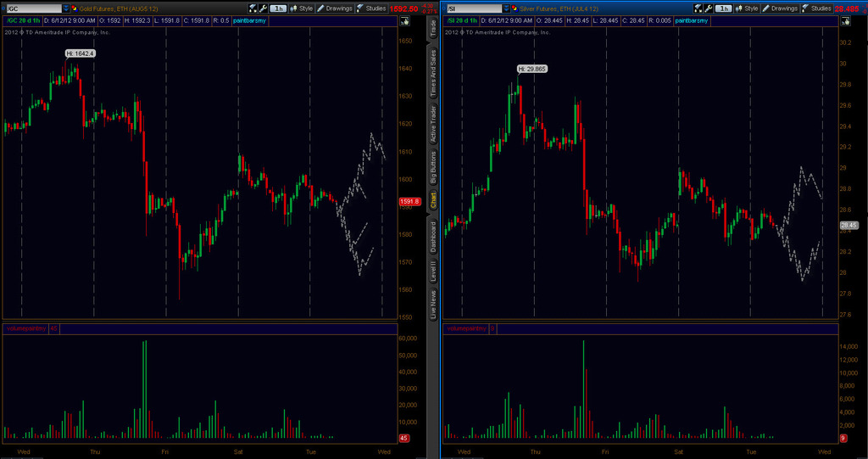Image resolution: width=868 pixels, height=459 pixels.
Task: Click the 1592.50 last price on the Gold chart
Action: pyautogui.click(x=403, y=8)
